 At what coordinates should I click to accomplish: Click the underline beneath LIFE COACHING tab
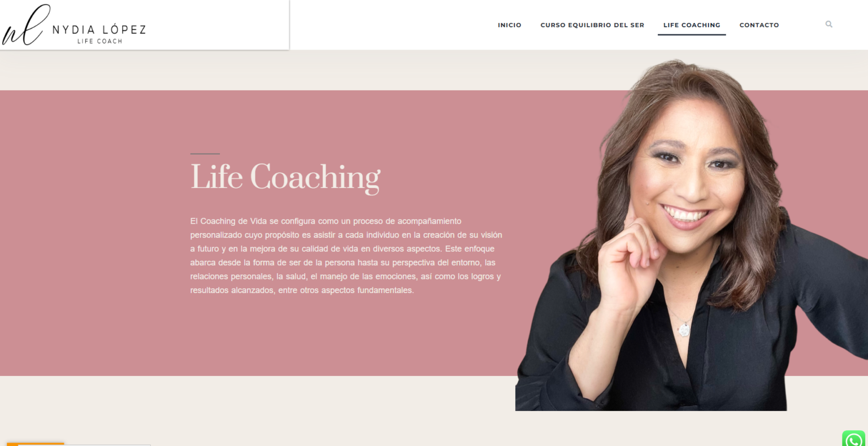(692, 34)
